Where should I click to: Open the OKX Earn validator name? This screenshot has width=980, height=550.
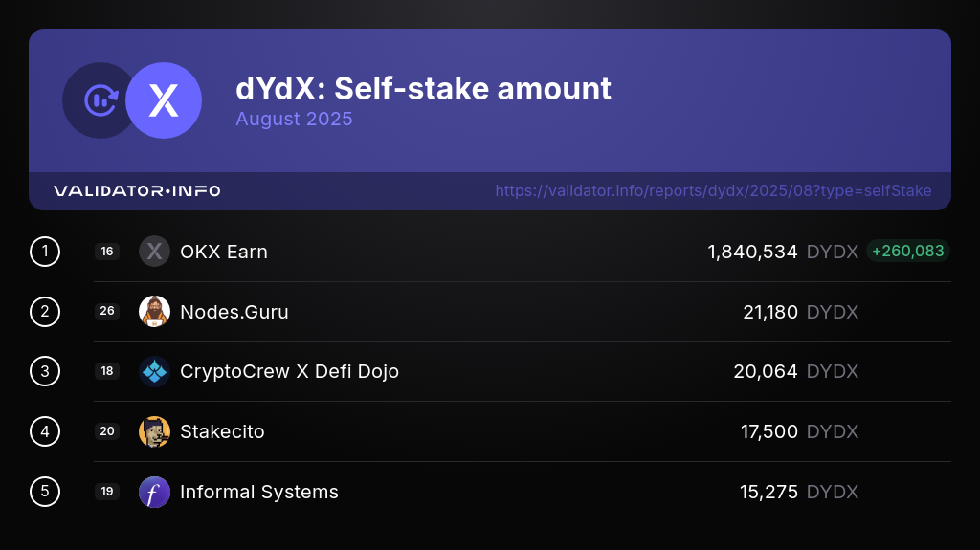(x=224, y=252)
